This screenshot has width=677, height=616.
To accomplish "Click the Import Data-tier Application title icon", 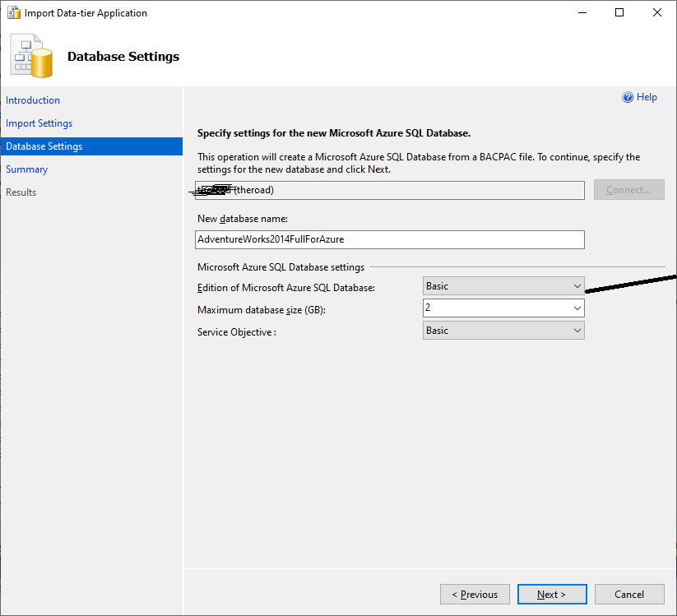I will 14,13.
